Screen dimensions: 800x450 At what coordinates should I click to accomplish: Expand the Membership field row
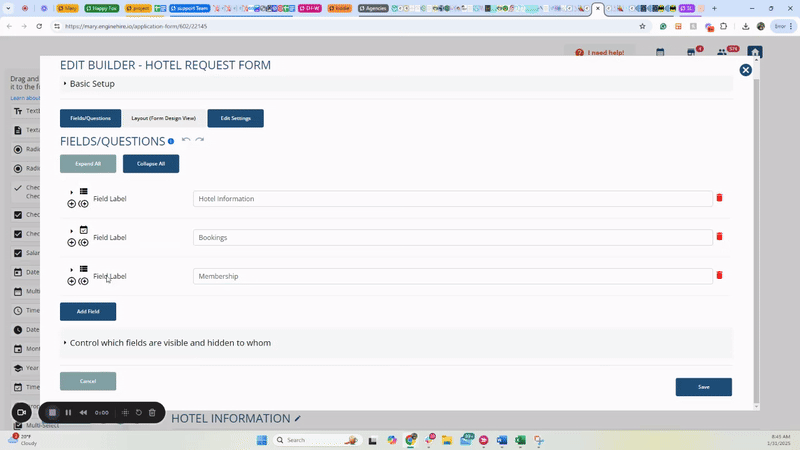pos(71,270)
